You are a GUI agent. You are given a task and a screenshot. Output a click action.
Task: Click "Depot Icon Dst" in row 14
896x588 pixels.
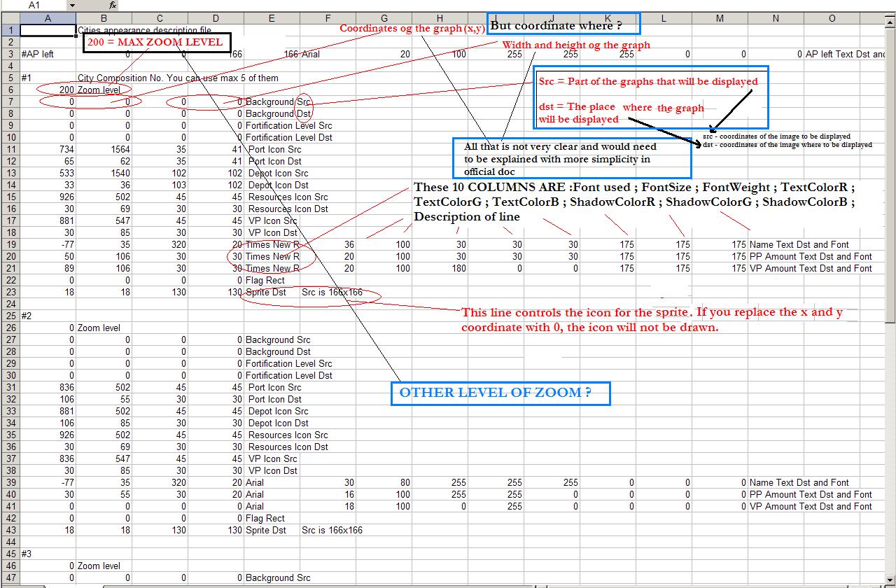point(279,185)
